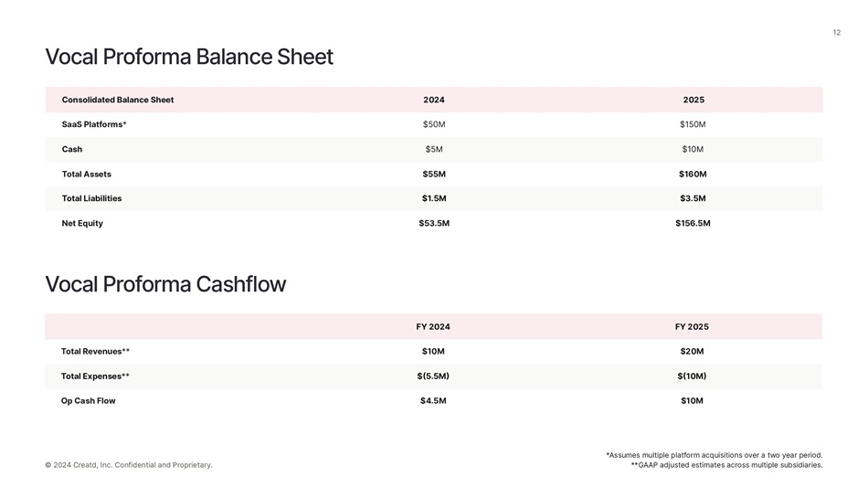Screen dimensions: 868x488
Task: Select the Total Revenues** row label
Action: point(95,351)
